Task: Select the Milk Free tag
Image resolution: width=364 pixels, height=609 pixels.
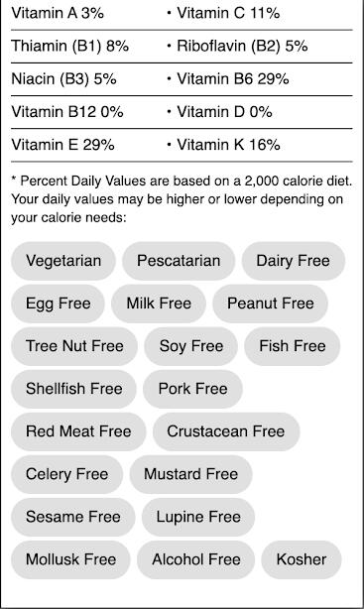Action: [x=159, y=304]
